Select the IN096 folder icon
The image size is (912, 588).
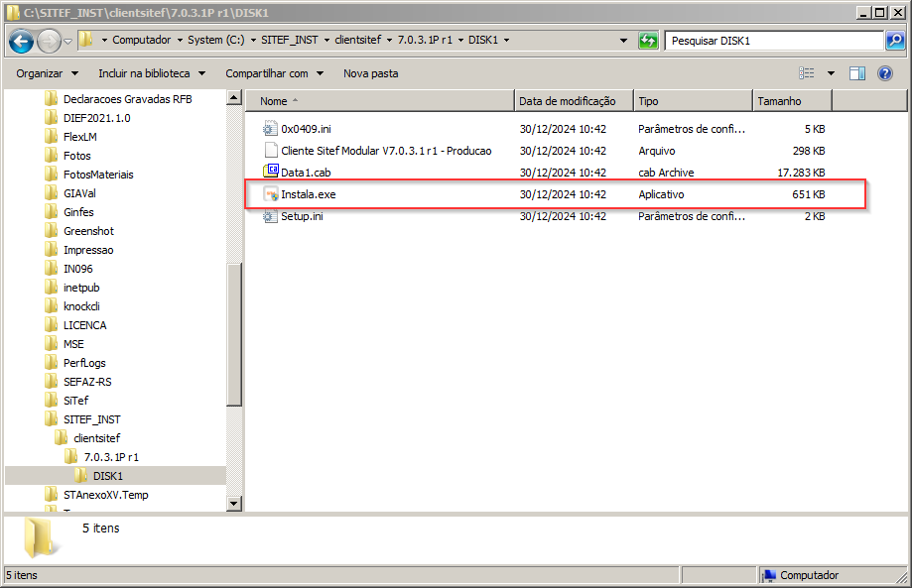click(x=52, y=269)
